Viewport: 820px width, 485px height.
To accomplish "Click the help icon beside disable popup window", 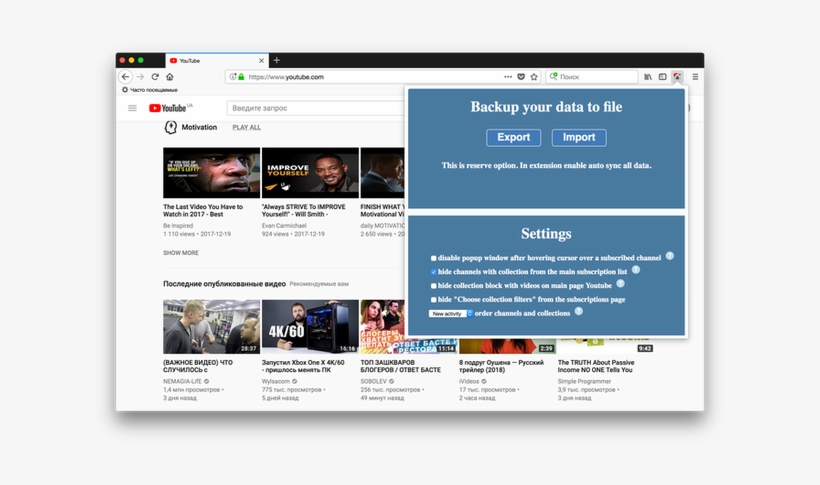I will (669, 256).
